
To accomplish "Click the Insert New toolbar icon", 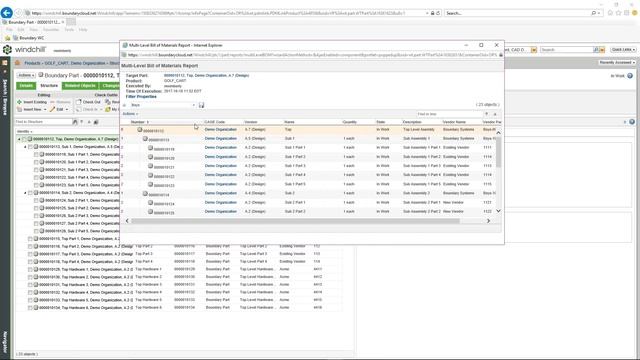I will click(19, 109).
